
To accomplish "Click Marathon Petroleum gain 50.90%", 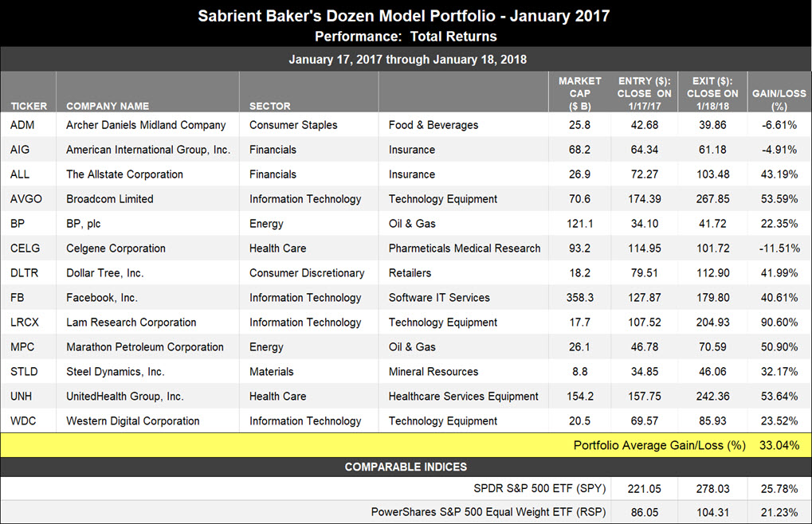I will pyautogui.click(x=779, y=347).
